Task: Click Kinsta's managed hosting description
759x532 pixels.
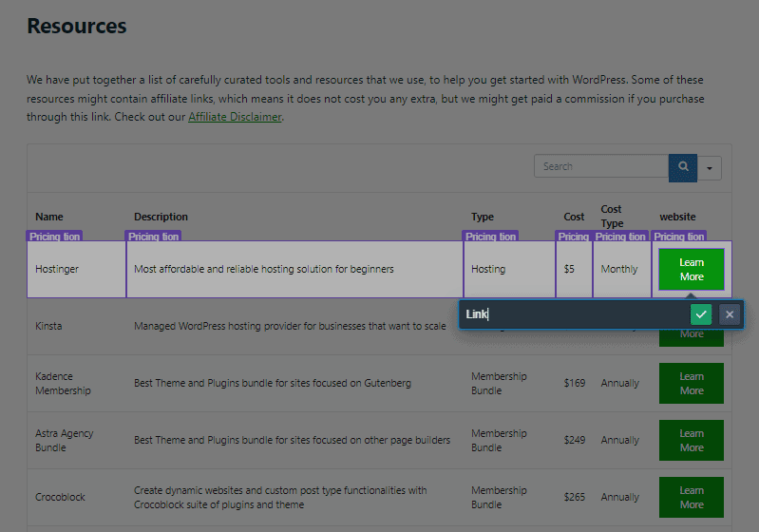Action: click(x=290, y=326)
